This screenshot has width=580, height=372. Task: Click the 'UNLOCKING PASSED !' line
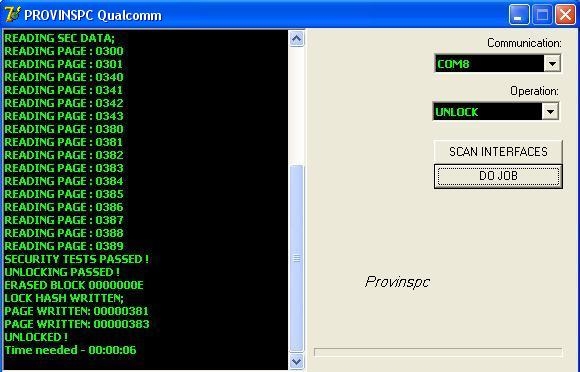tap(62, 272)
